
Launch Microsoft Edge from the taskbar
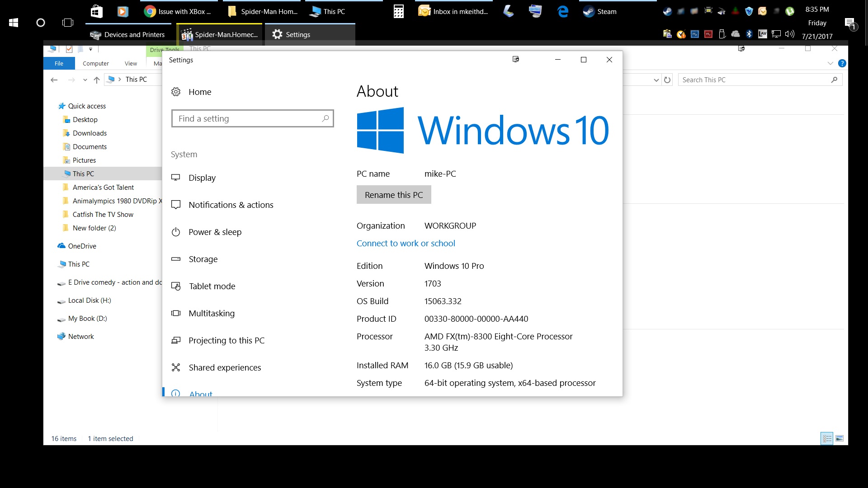pos(563,11)
